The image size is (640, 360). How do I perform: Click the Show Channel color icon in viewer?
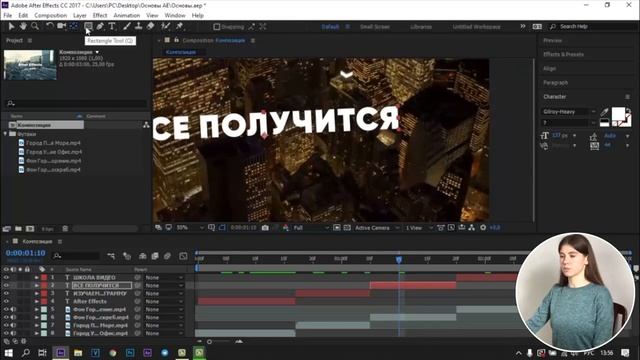(x=286, y=228)
